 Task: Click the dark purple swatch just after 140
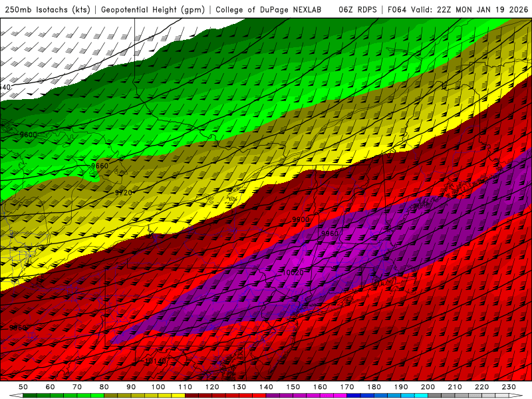click(273, 396)
